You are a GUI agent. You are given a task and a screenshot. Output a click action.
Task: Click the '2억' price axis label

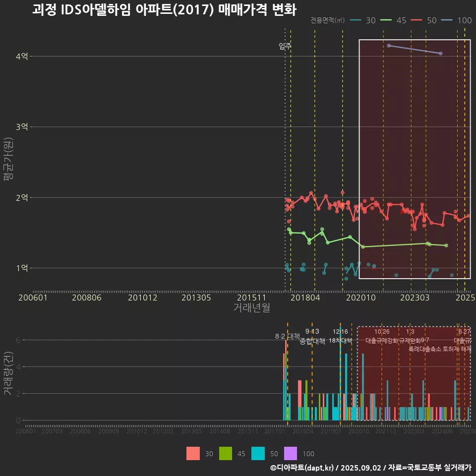22,197
